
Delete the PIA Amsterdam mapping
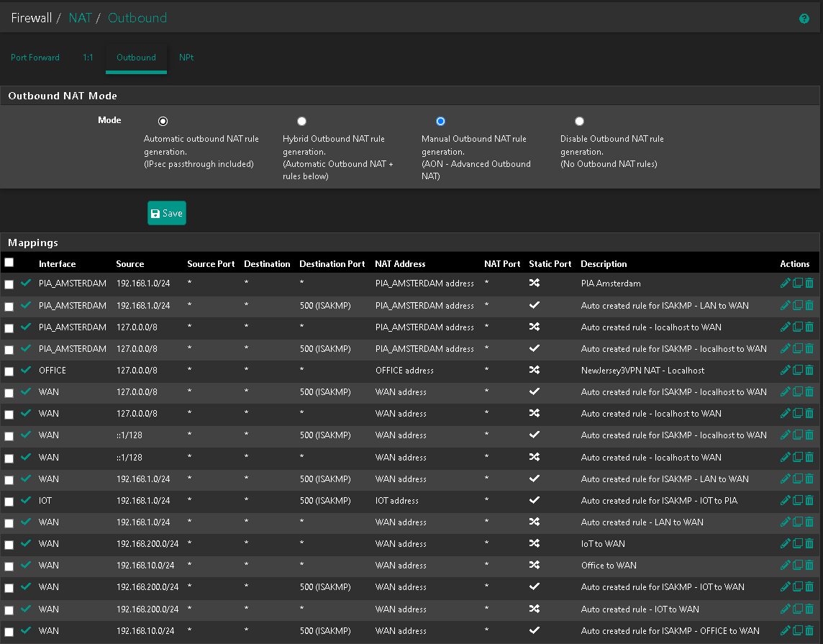809,283
